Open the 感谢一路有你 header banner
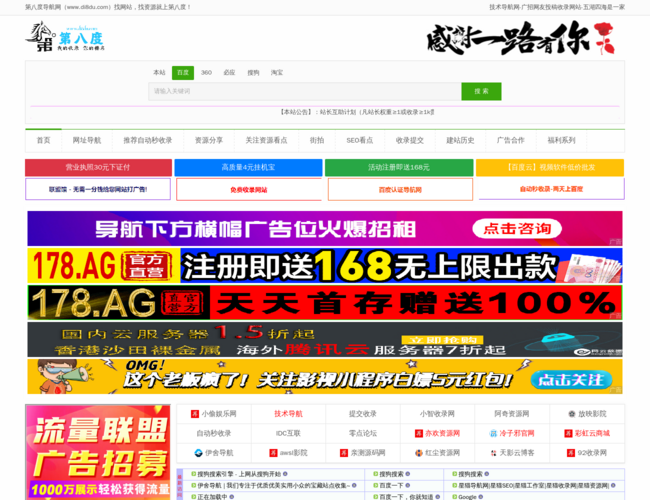The width and height of the screenshot is (650, 500). click(521, 38)
